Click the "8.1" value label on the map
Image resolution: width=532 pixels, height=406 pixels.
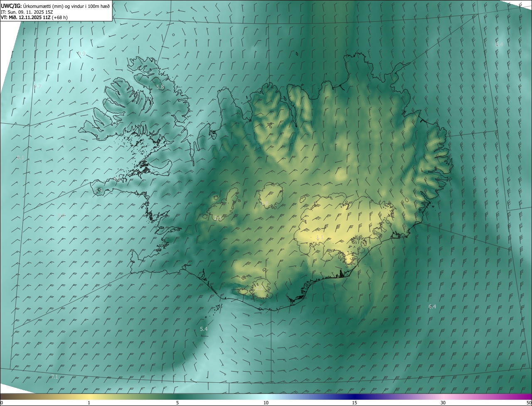(20, 158)
